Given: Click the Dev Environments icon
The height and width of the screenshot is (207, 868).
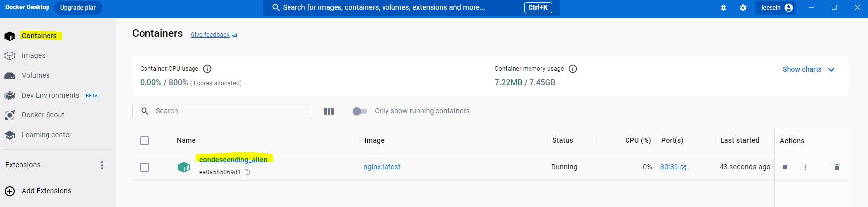Looking at the screenshot, I should click(10, 96).
